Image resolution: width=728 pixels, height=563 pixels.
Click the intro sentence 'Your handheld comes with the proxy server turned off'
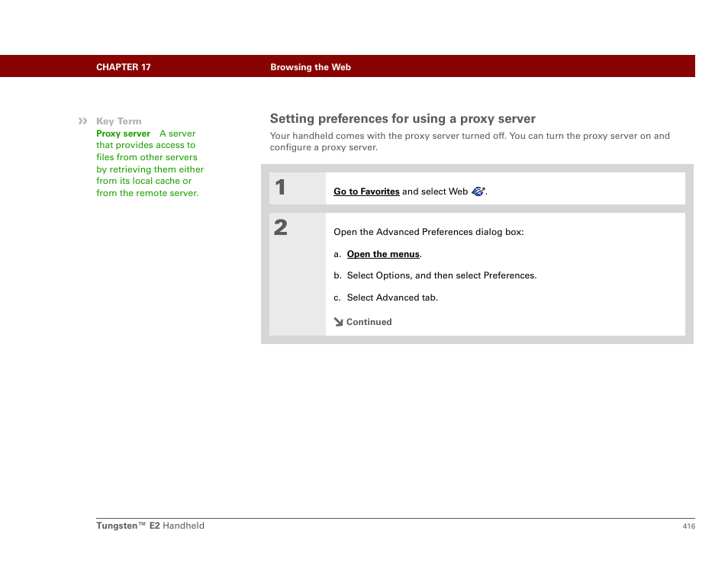click(388, 136)
